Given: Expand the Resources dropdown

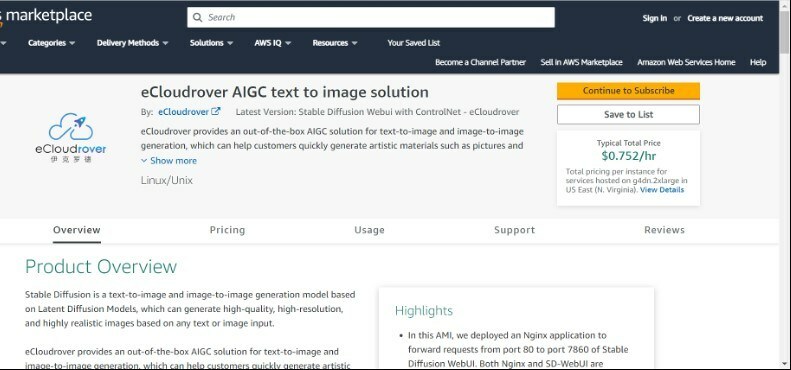Looking at the screenshot, I should pyautogui.click(x=335, y=43).
